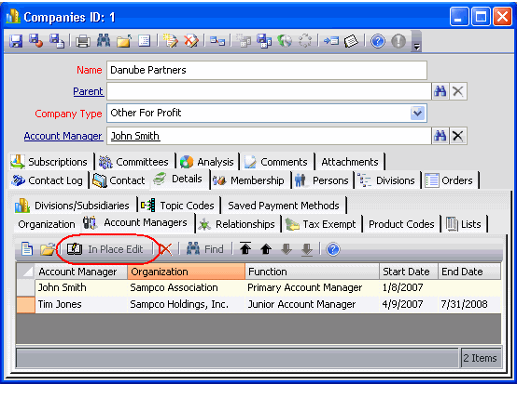Click the open folder icon in the grid toolbar
Screen dimensions: 528x393
tap(47, 249)
